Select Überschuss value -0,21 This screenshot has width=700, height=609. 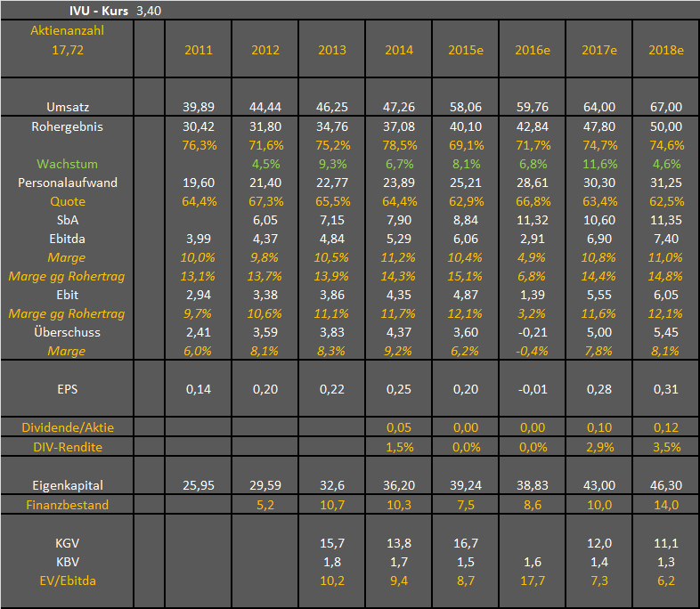point(533,333)
